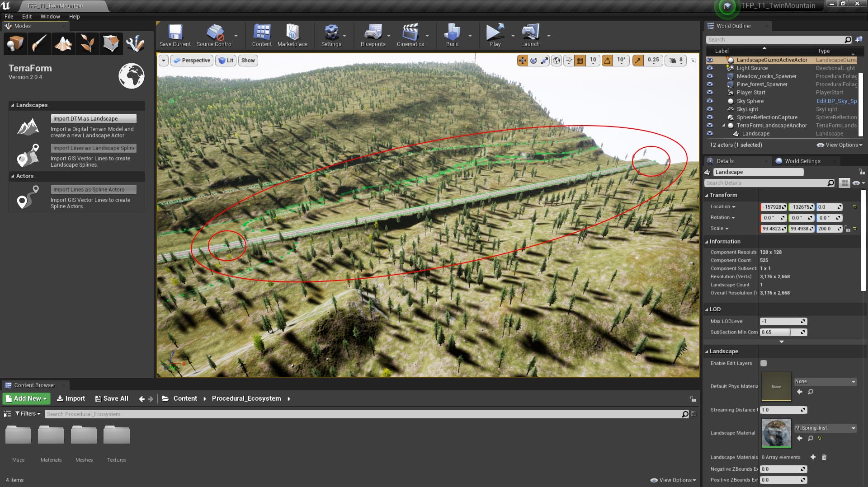Open Settings toolbar icon
868x487 pixels.
point(331,35)
